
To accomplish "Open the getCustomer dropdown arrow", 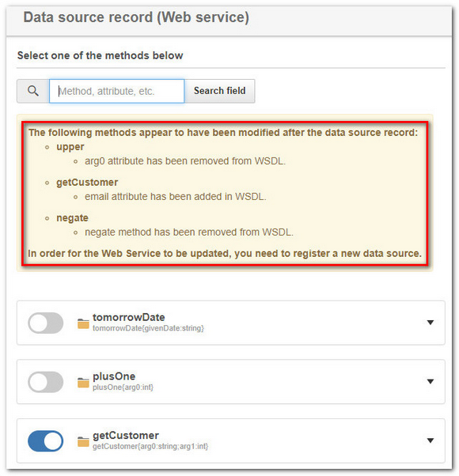I will (x=431, y=440).
